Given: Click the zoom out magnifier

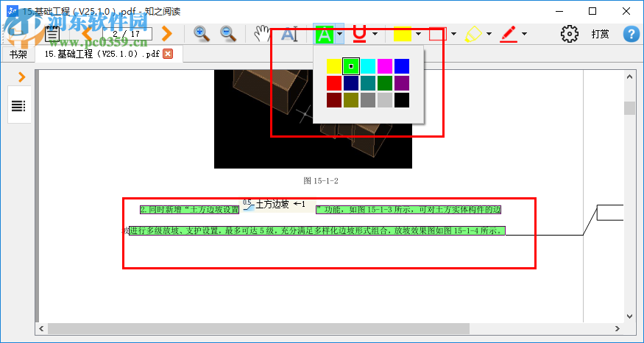Looking at the screenshot, I should 228,34.
